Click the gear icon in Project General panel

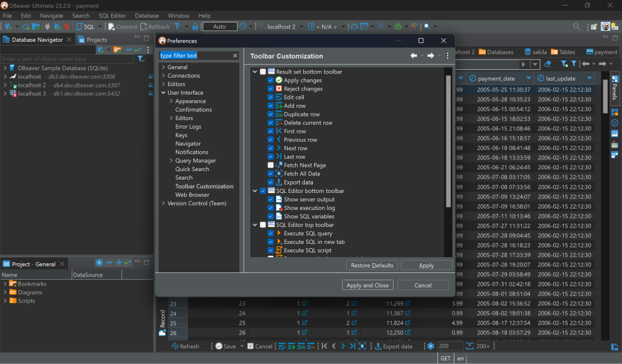click(x=99, y=263)
